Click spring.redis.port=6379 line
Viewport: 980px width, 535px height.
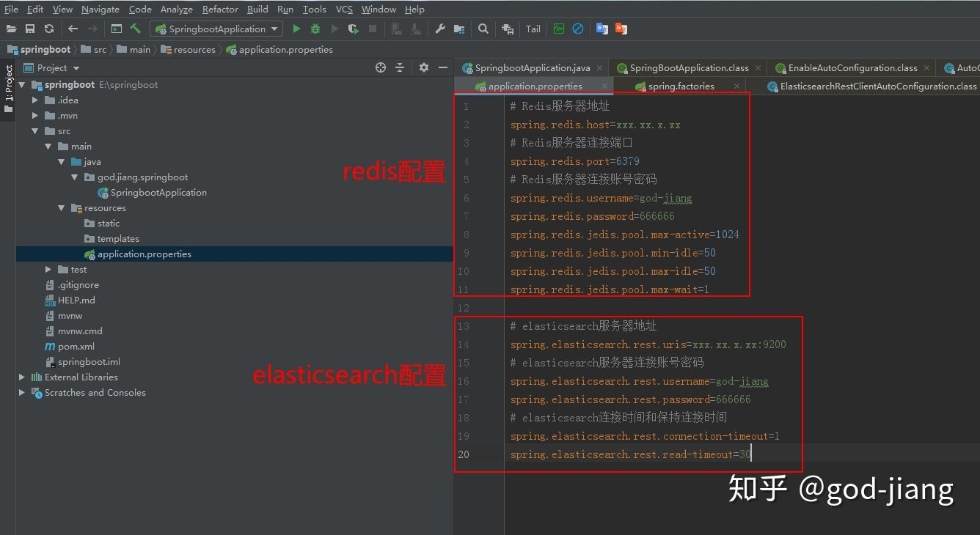click(575, 161)
